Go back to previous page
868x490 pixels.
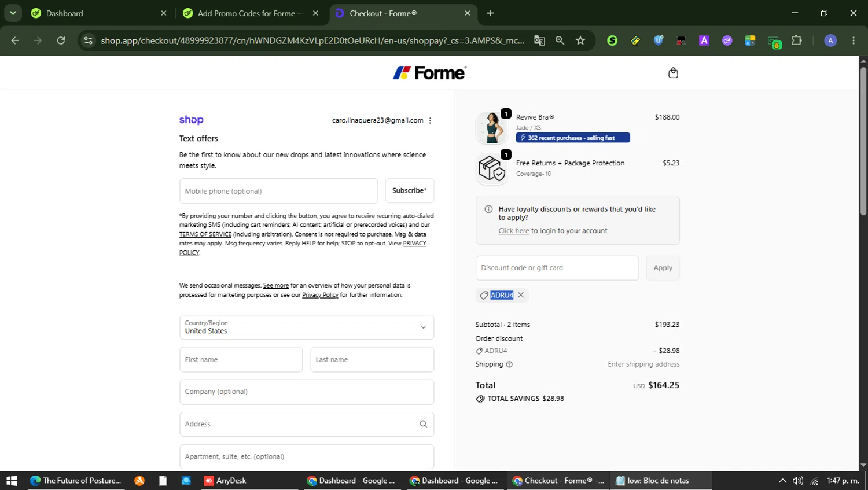click(x=15, y=40)
